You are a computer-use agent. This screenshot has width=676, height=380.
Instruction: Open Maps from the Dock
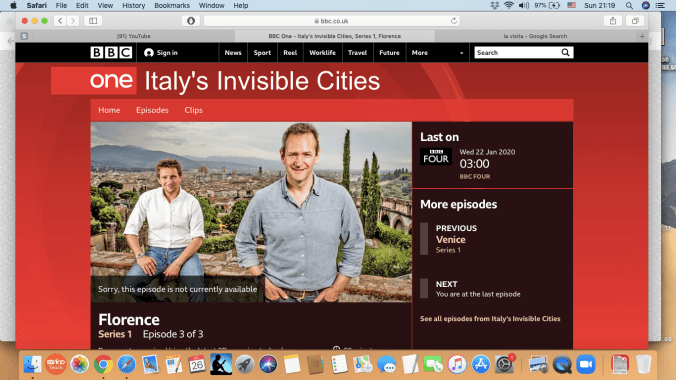[x=363, y=364]
